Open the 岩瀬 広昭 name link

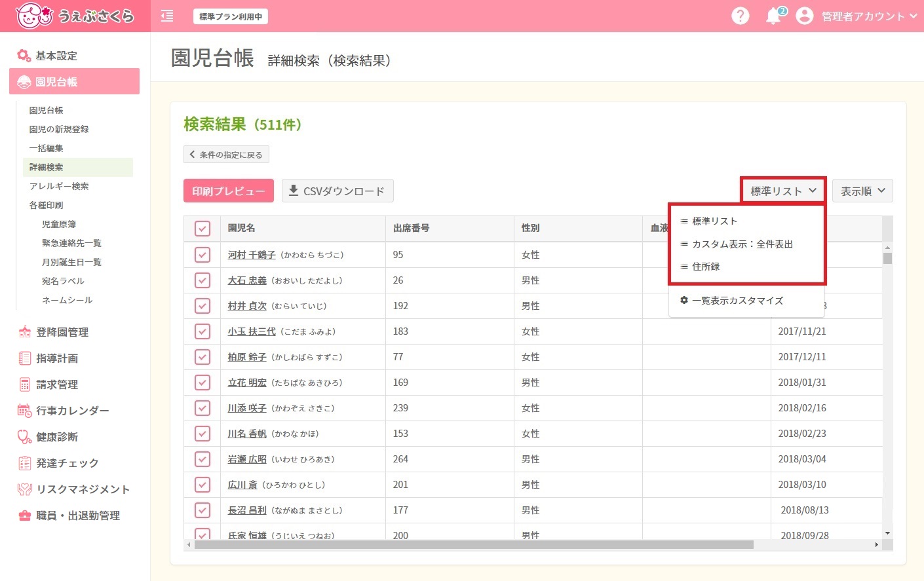tap(247, 459)
